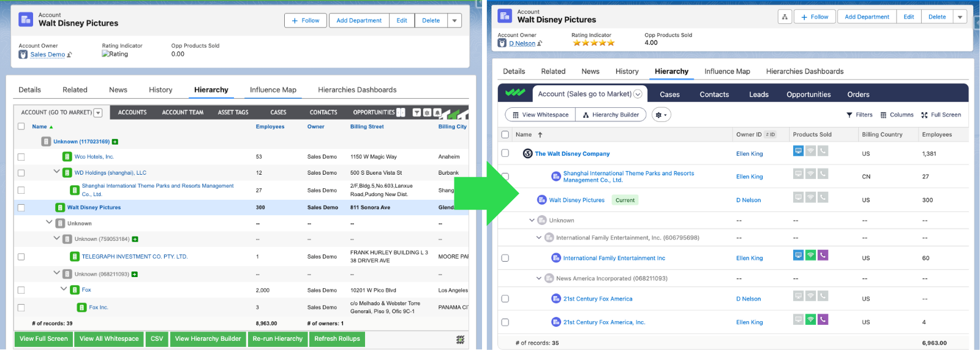Tick the Wco Hotels, Inc. row checkbox
Image resolution: width=980 pixels, height=350 pixels.
click(21, 157)
